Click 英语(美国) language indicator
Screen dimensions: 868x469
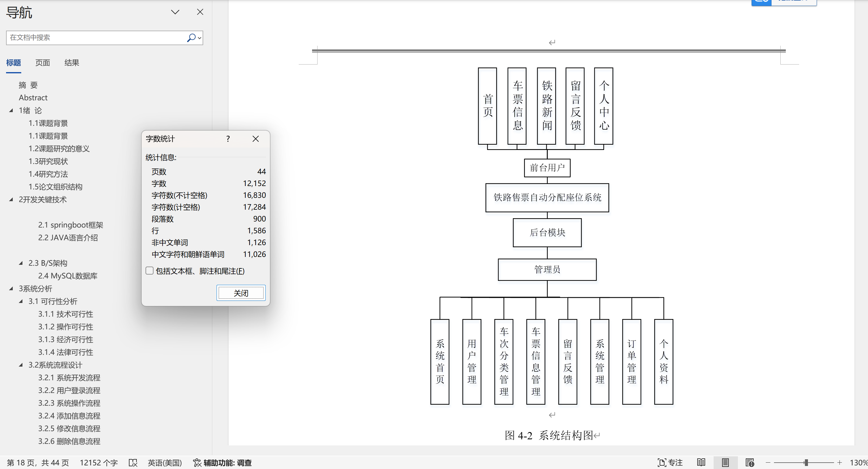coord(165,463)
